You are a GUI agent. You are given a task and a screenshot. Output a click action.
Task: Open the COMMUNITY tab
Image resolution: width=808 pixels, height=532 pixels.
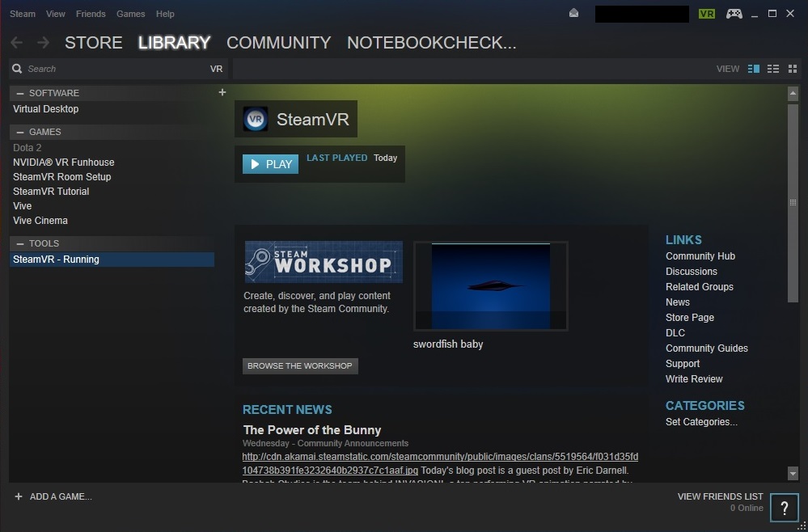(x=279, y=42)
